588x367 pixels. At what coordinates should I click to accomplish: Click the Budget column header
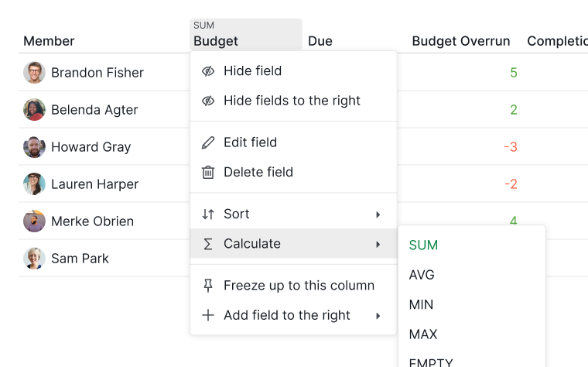coord(246,35)
